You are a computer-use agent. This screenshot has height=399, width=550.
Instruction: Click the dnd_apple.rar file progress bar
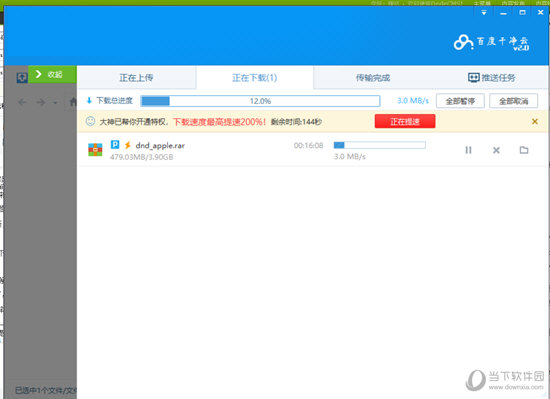point(380,145)
